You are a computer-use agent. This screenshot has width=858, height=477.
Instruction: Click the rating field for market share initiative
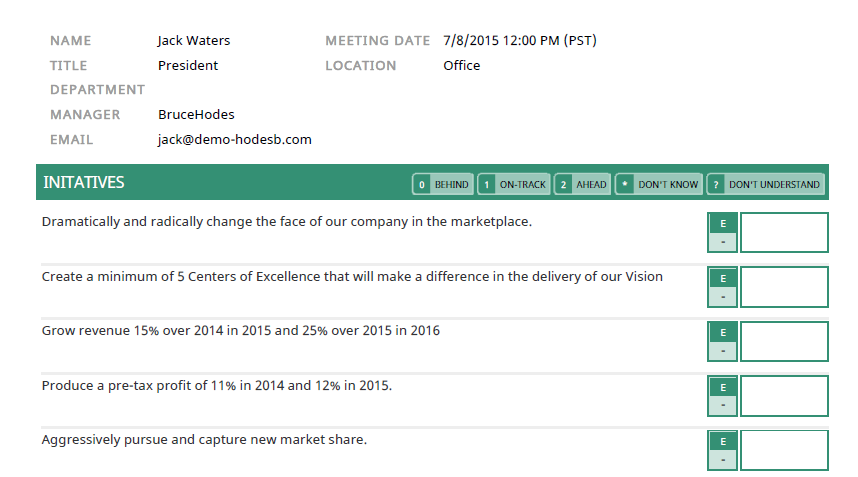[x=784, y=450]
